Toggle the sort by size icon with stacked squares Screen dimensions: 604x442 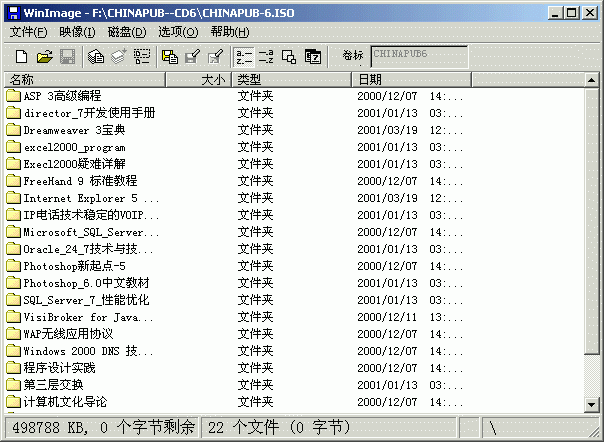point(289,57)
